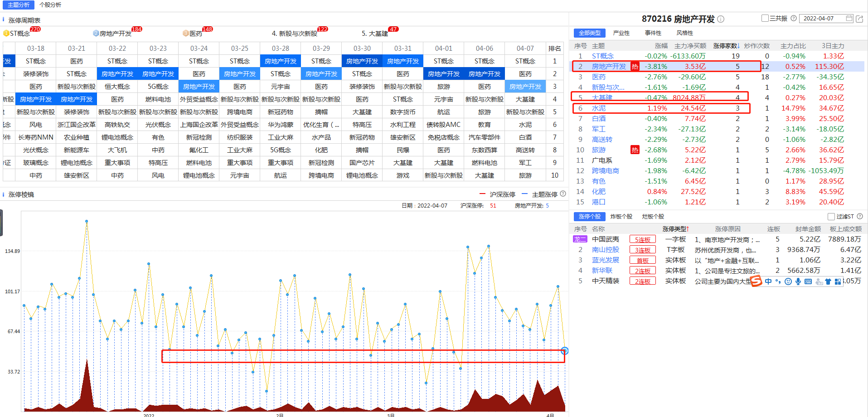Screen dimensions: 868x417
Task: Sort by 炒作次数 column header
Action: [756, 46]
